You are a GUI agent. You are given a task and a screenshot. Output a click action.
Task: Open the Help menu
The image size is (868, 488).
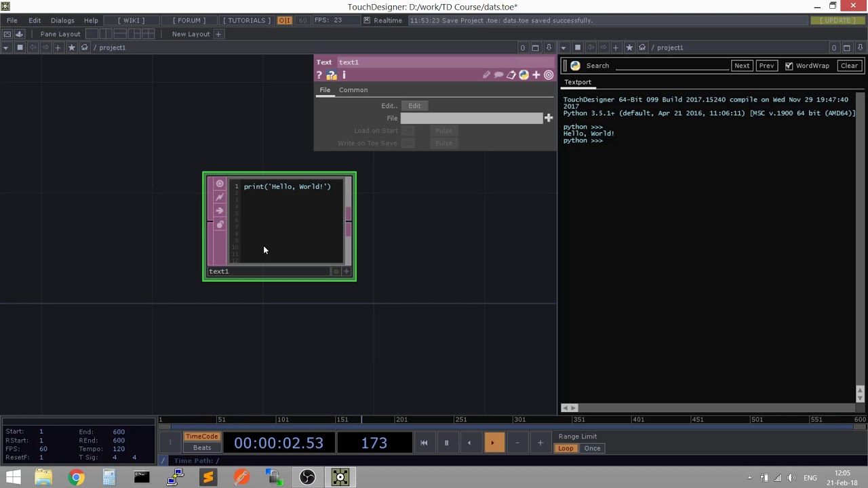pyautogui.click(x=91, y=20)
